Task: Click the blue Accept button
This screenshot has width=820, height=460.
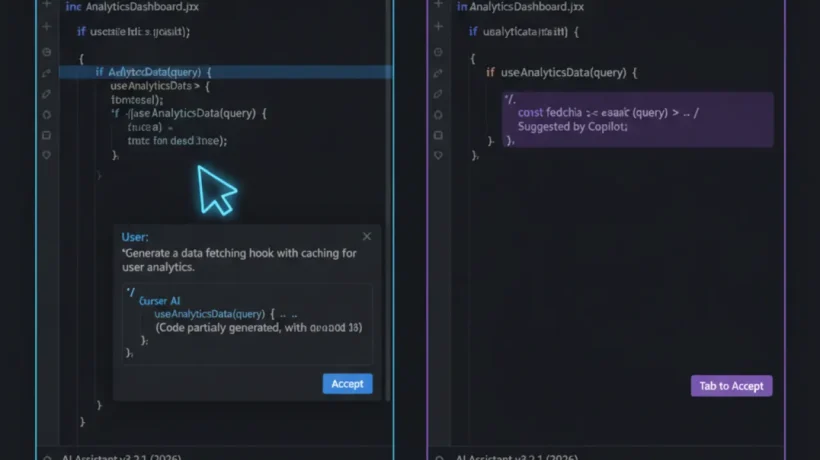Action: [x=347, y=384]
